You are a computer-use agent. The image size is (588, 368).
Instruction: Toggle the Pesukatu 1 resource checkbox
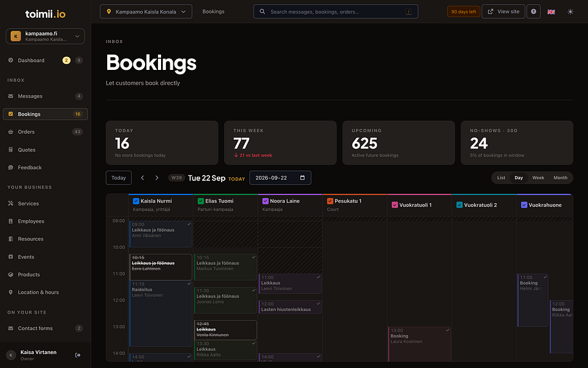click(x=330, y=201)
